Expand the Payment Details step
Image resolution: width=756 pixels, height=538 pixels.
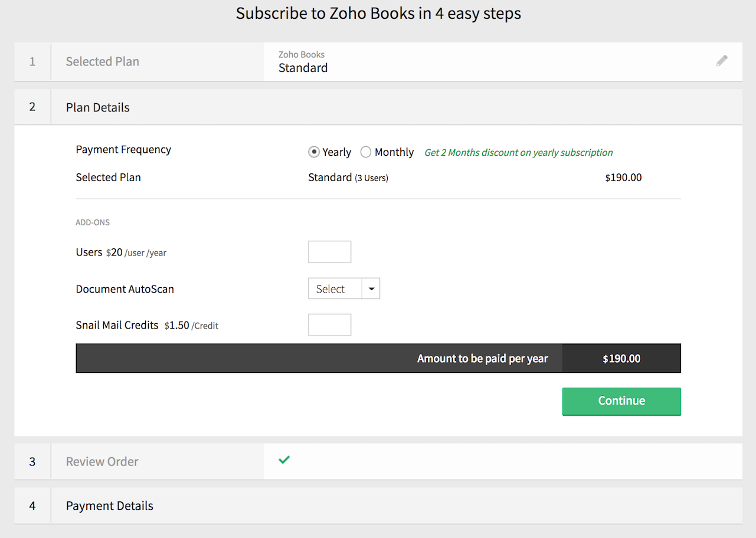click(110, 506)
